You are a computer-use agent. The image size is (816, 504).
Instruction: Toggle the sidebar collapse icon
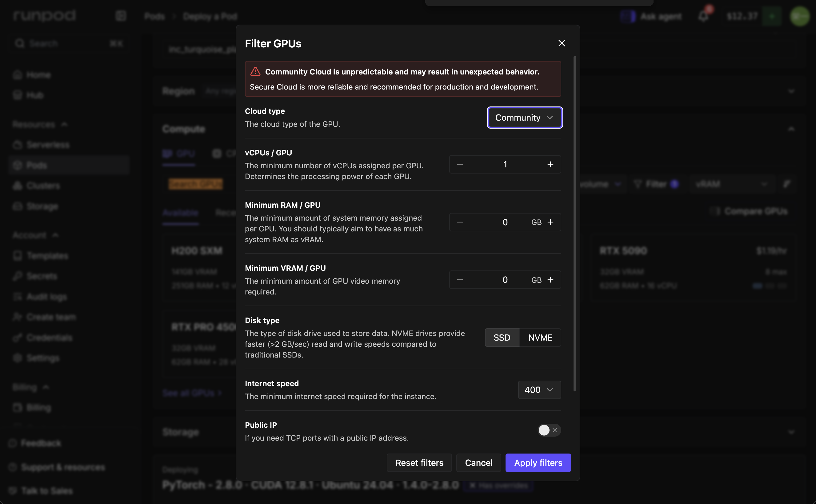[121, 16]
